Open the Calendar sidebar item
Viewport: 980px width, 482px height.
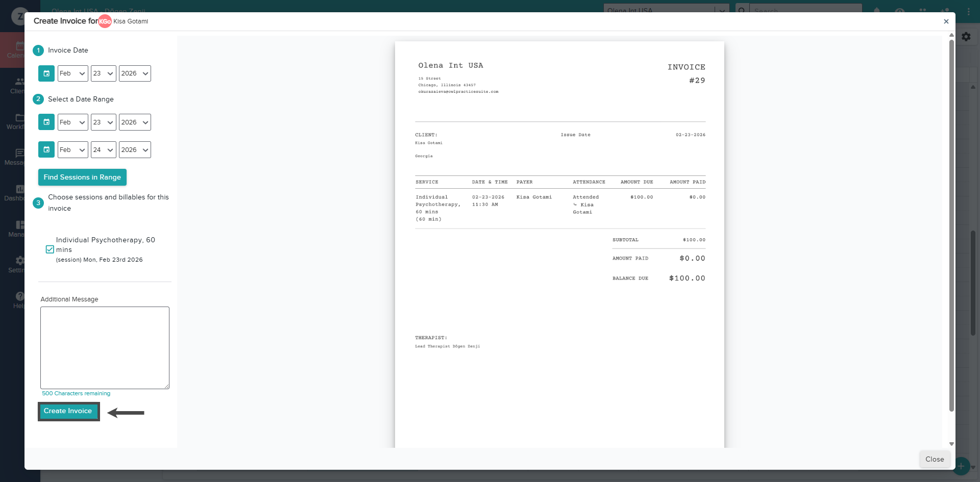click(18, 50)
